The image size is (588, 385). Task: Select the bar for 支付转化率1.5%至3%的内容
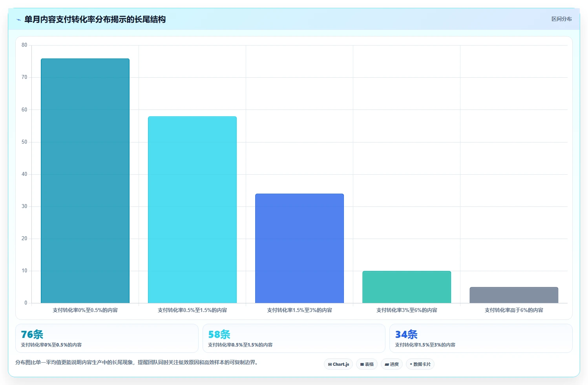pyautogui.click(x=299, y=248)
